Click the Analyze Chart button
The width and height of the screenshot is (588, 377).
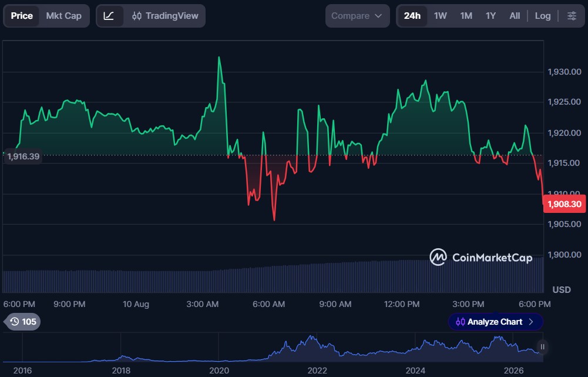(495, 322)
